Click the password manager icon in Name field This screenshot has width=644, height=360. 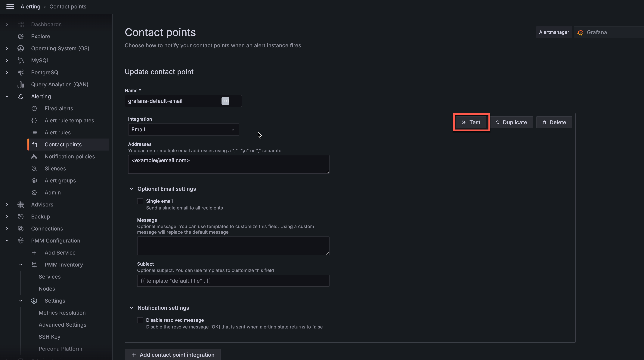(225, 101)
